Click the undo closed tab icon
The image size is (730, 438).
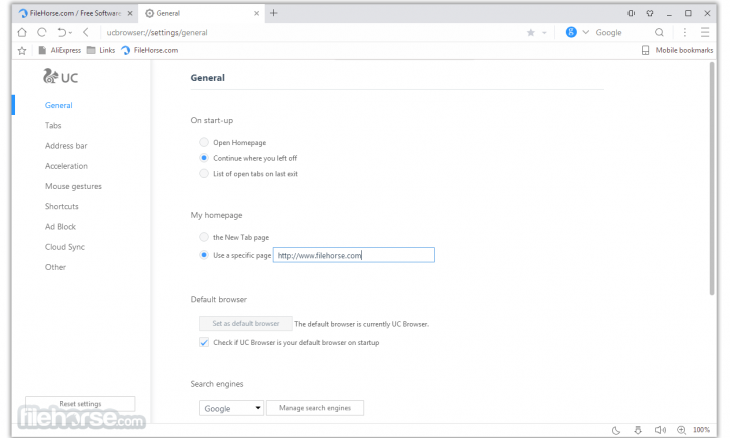tap(61, 32)
